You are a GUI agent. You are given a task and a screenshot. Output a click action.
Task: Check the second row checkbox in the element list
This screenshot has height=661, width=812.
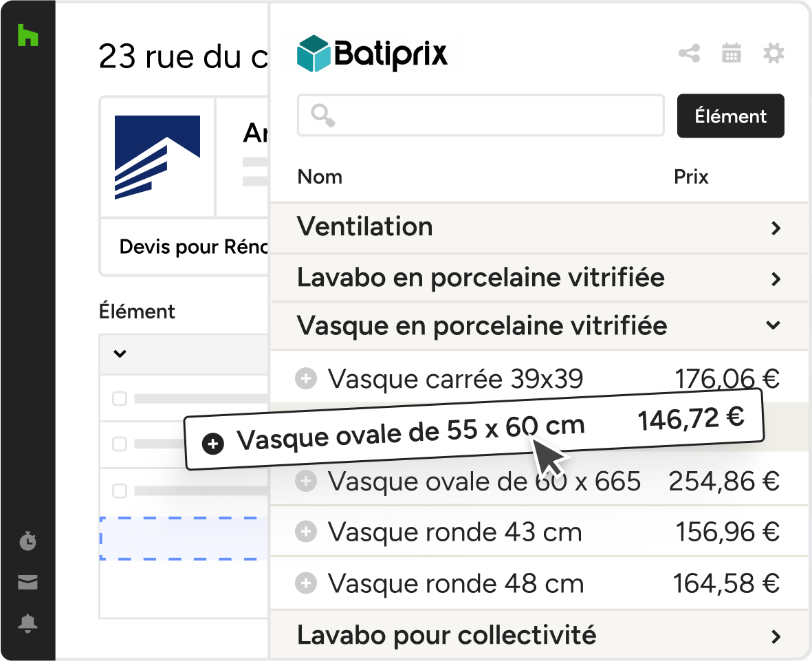click(x=120, y=444)
